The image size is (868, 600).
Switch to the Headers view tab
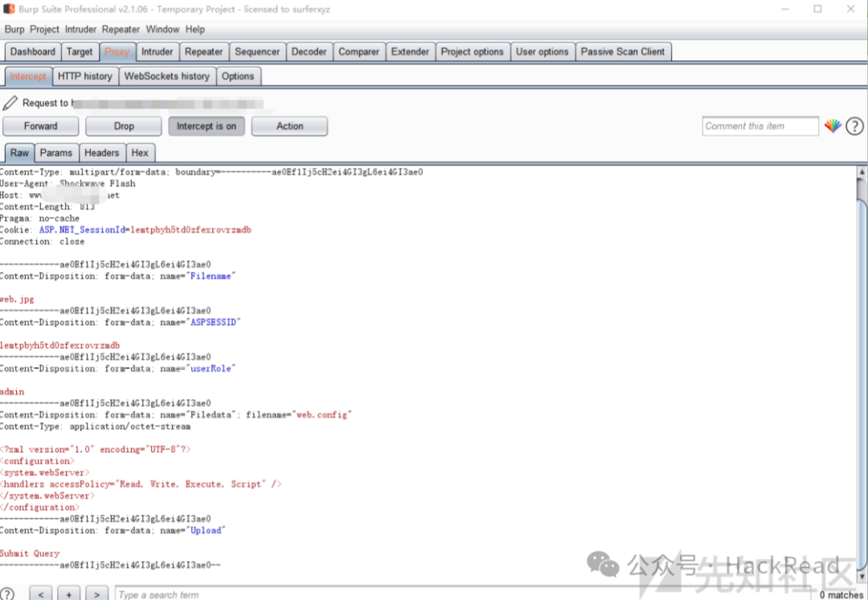click(102, 153)
